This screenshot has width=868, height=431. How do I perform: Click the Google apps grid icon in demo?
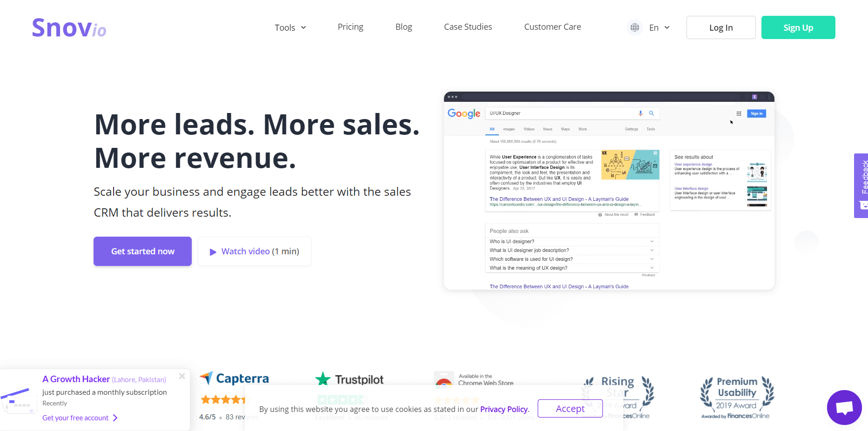(739, 113)
